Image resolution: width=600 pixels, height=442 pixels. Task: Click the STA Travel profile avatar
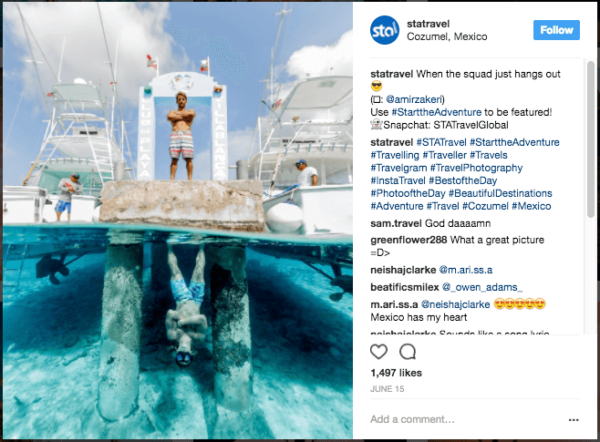[x=384, y=29]
